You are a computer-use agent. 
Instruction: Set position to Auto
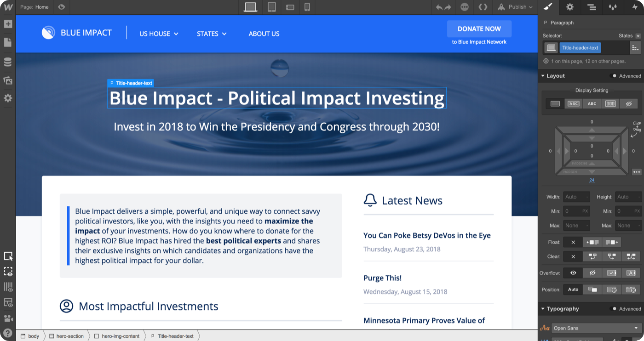click(x=573, y=290)
